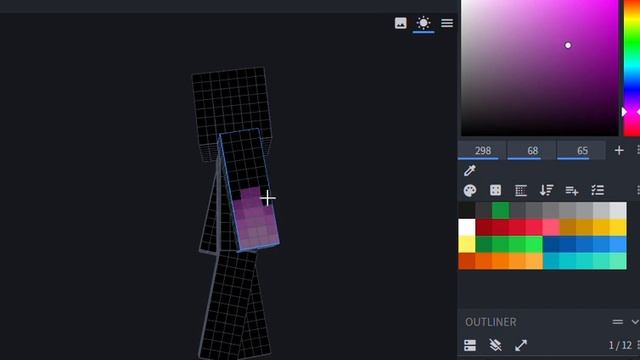Select the brightest green swatch beside navy
Image resolution: width=640 pixels, height=360 pixels.
534,244
